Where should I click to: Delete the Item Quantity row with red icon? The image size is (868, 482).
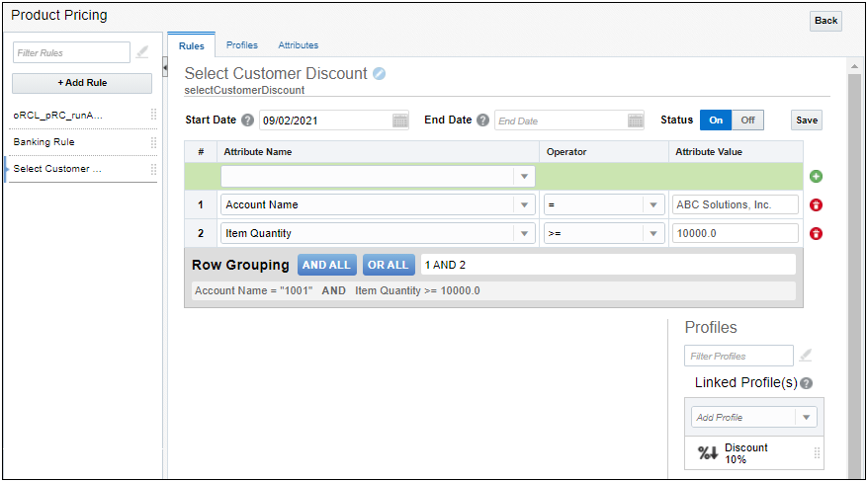point(816,234)
